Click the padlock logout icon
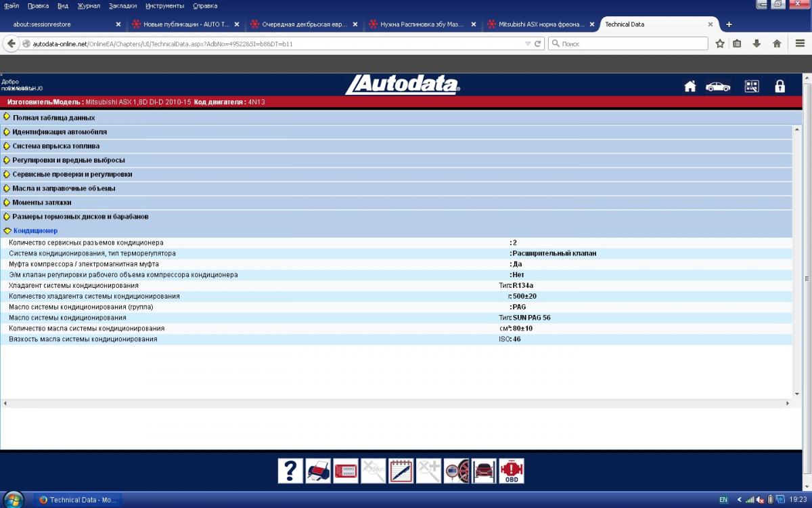This screenshot has height=508, width=812. [780, 86]
